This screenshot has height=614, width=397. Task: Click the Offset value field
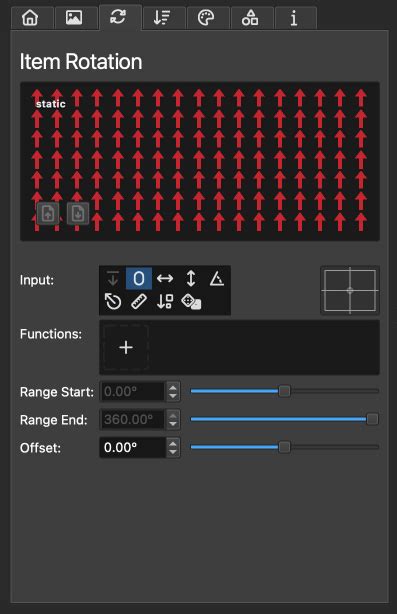pos(132,447)
